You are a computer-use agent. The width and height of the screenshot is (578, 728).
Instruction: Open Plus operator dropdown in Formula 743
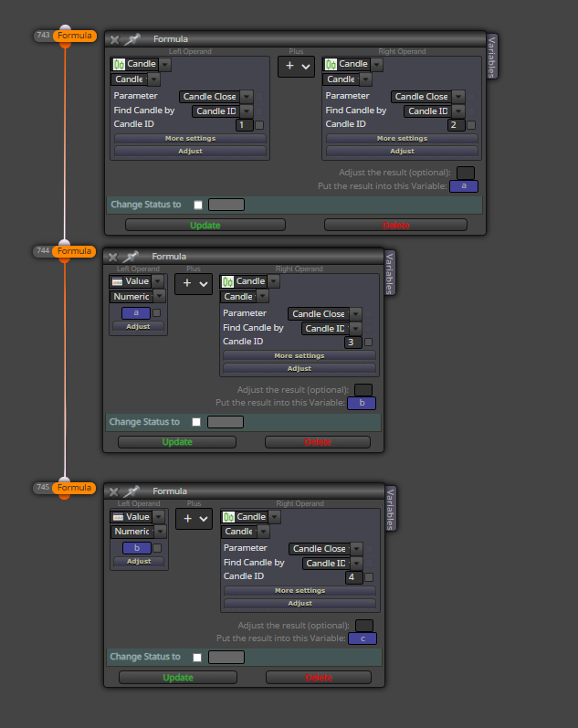[296, 67]
